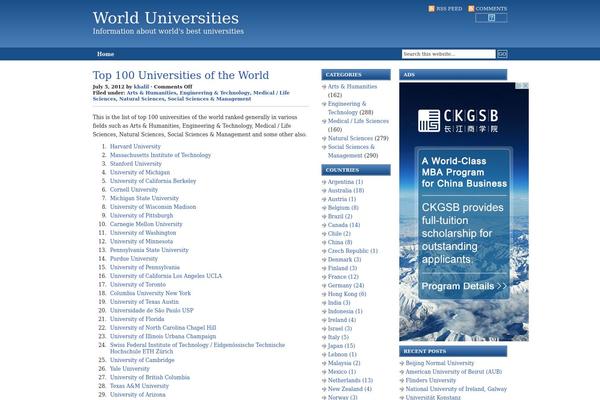This screenshot has height=400, width=600.
Task: Open the Michigan State University link
Action: click(144, 198)
